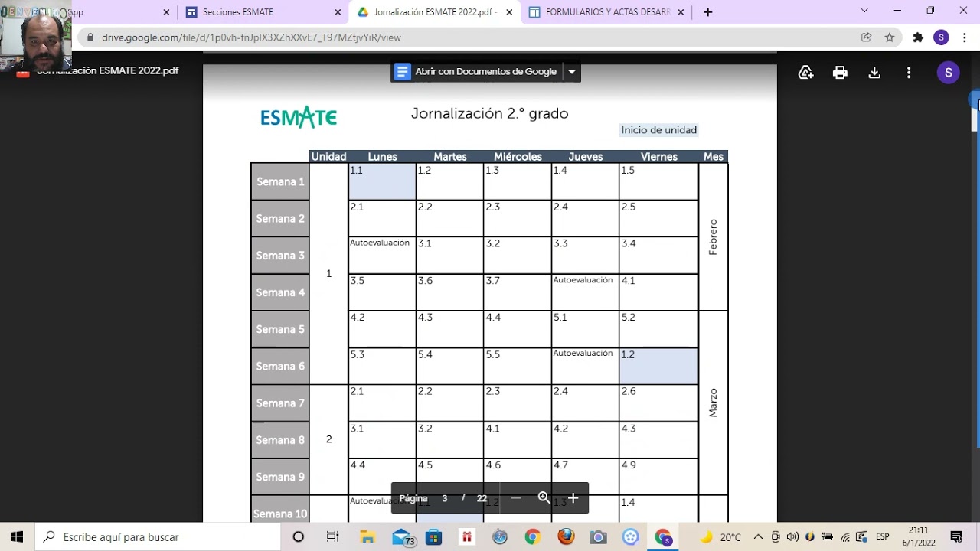Open Firefox from the taskbar

click(566, 537)
